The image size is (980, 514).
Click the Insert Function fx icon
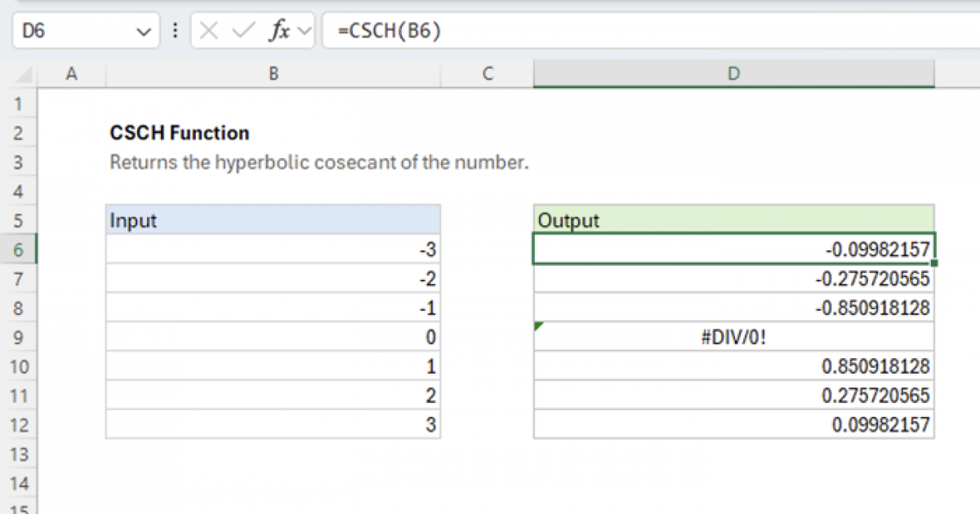coord(278,31)
